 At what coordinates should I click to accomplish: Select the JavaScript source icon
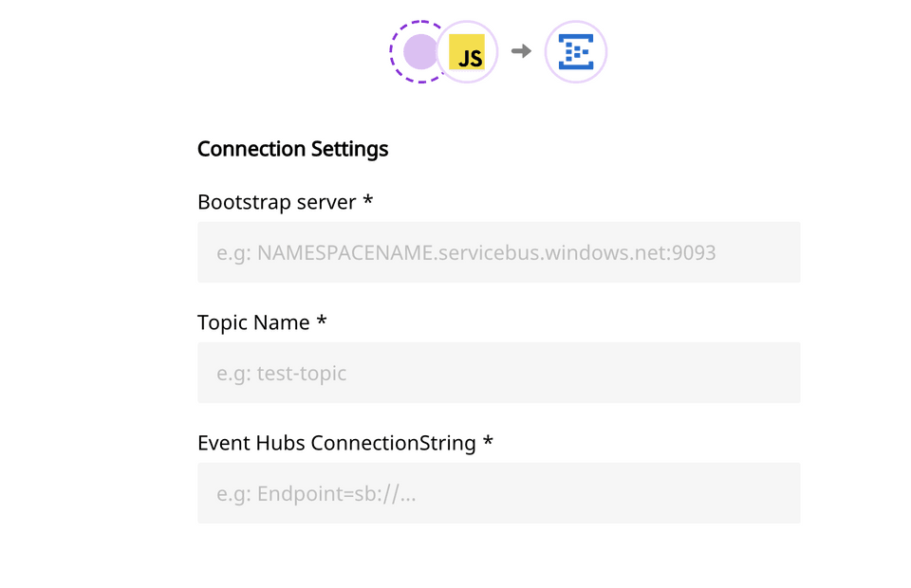tap(468, 52)
